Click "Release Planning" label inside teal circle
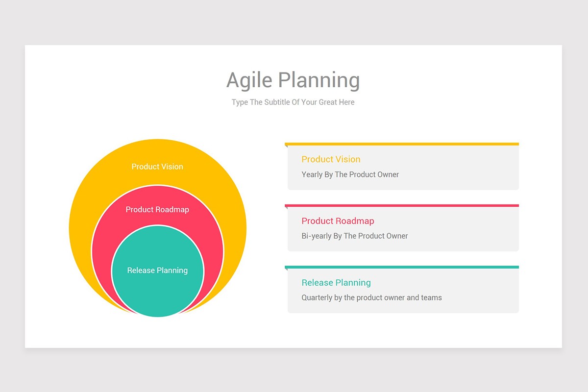This screenshot has height=392, width=588. (157, 270)
